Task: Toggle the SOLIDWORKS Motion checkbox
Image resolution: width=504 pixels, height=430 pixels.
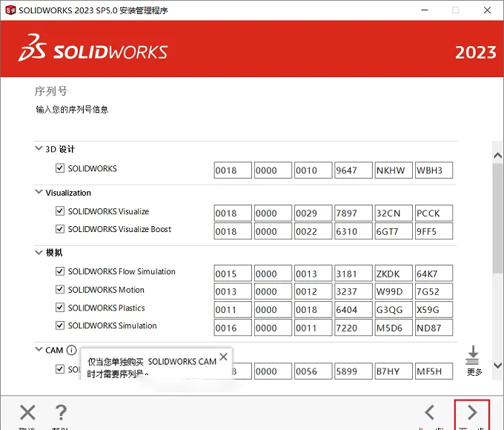Action: click(60, 289)
